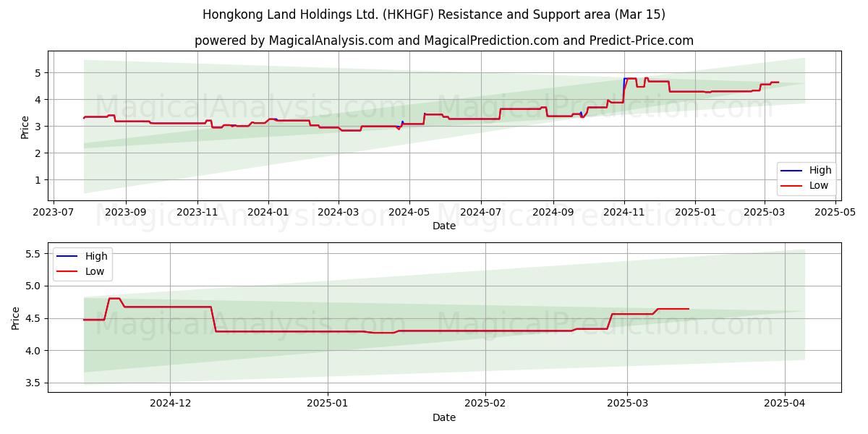Click the '3' price tick on top chart
Viewport: 868px width, 434px height.
[40, 127]
